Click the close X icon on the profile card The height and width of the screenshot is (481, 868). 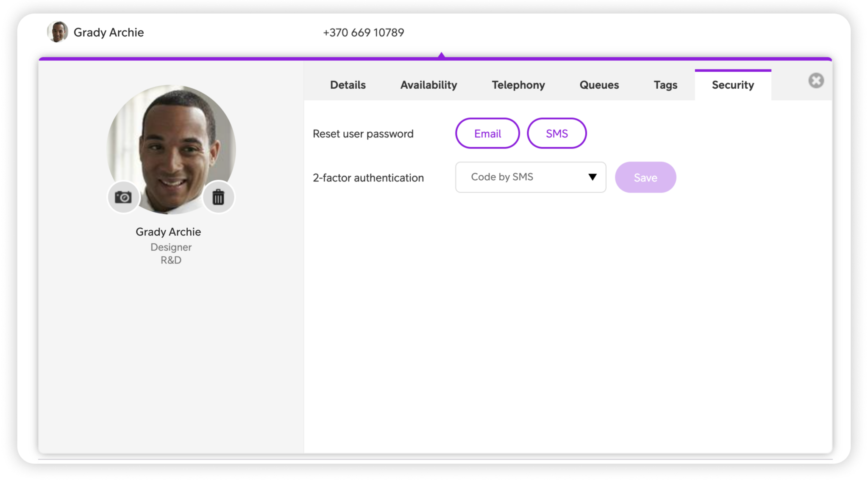(816, 80)
